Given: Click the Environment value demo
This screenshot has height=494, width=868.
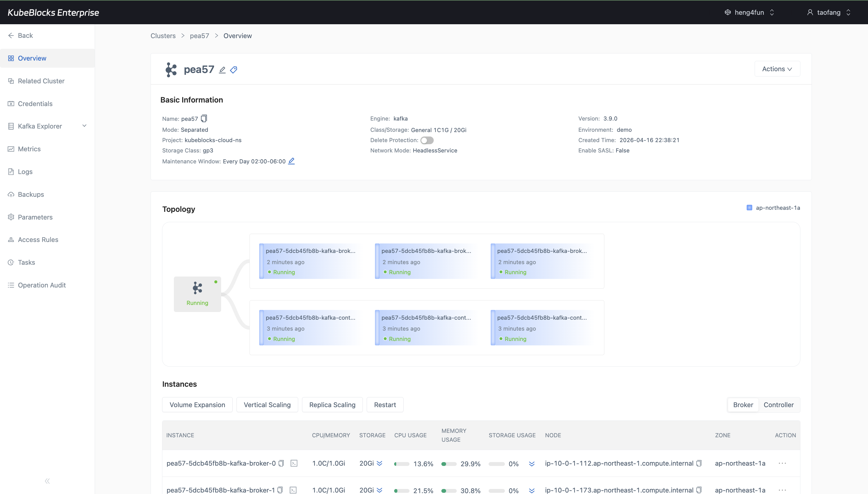Looking at the screenshot, I should (624, 130).
